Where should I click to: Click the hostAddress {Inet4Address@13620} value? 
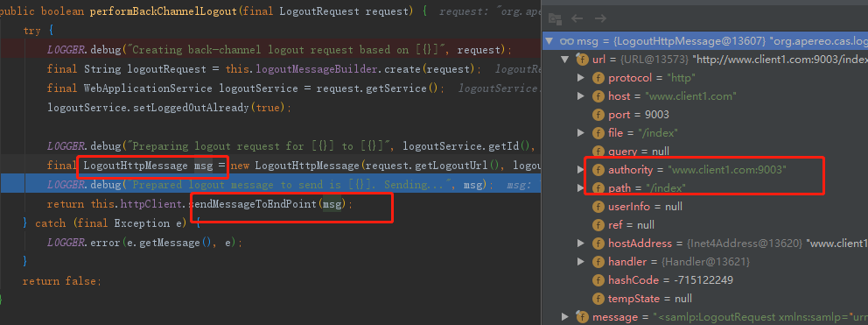pos(745,244)
